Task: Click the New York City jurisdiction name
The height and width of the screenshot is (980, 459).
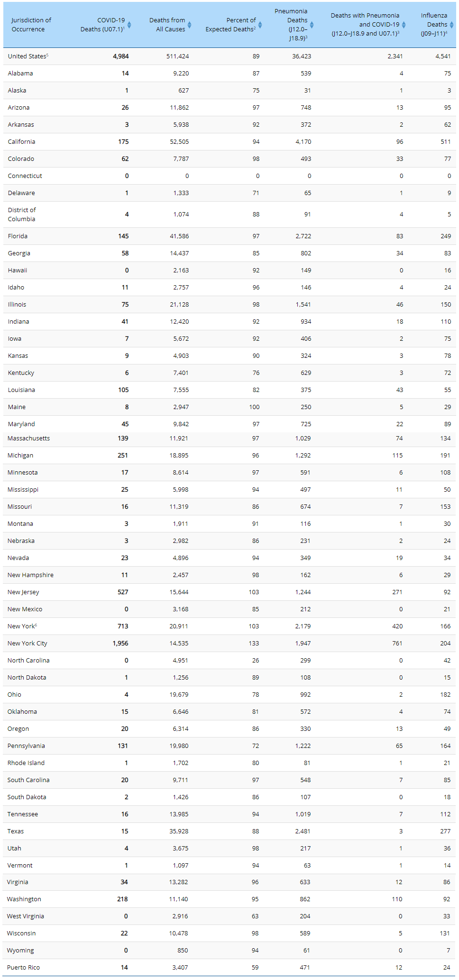Action: tap(28, 644)
